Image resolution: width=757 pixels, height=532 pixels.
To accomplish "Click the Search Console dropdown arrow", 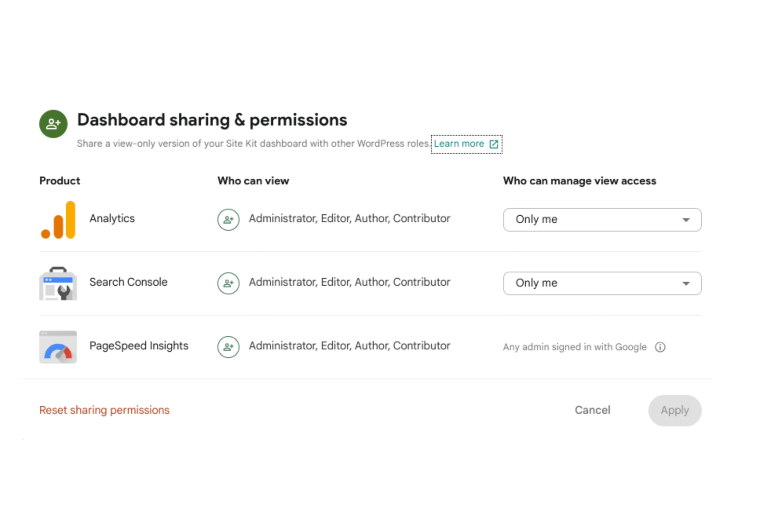I will pyautogui.click(x=686, y=284).
